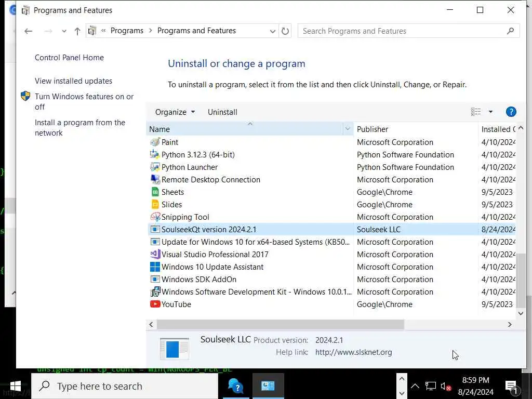Screen dimensions: 532x399
Task: Open Install a program from the network
Action: [80, 128]
